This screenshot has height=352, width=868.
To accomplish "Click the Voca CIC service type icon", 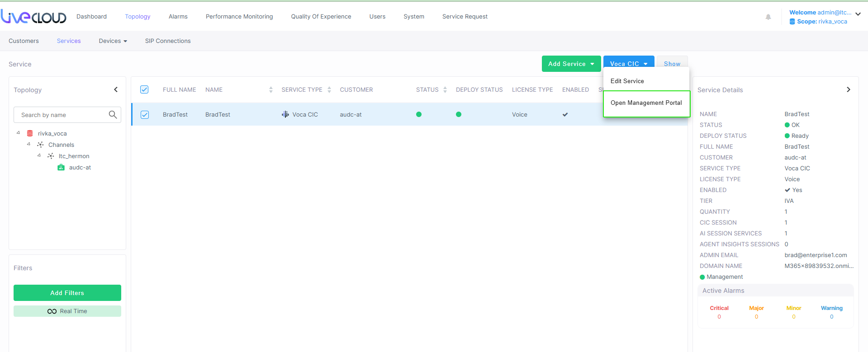I will point(285,114).
